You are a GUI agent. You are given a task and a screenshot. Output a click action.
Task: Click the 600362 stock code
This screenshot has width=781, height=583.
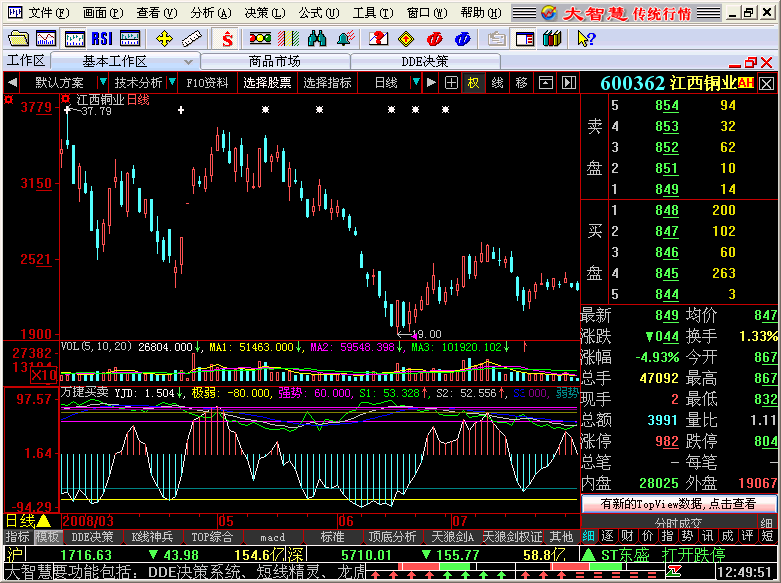[x=633, y=83]
